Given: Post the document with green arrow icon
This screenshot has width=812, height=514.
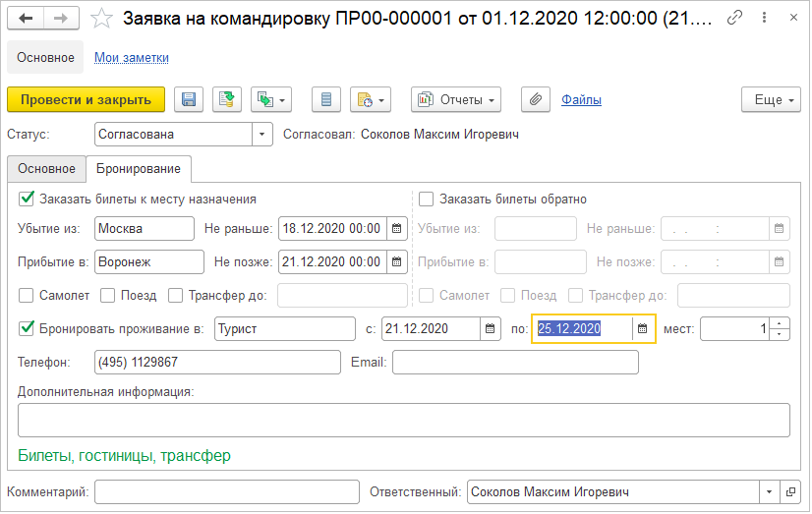Looking at the screenshot, I should tap(227, 99).
